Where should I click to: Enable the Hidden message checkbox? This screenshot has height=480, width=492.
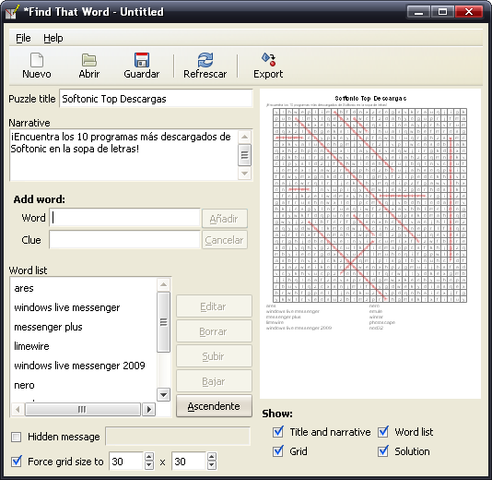16,437
